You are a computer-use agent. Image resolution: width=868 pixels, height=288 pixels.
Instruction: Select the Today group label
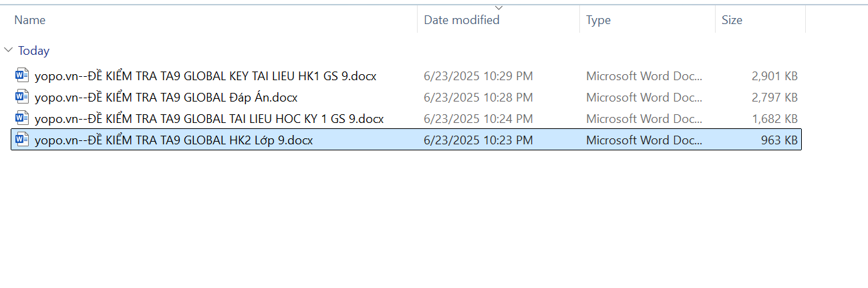coord(33,51)
